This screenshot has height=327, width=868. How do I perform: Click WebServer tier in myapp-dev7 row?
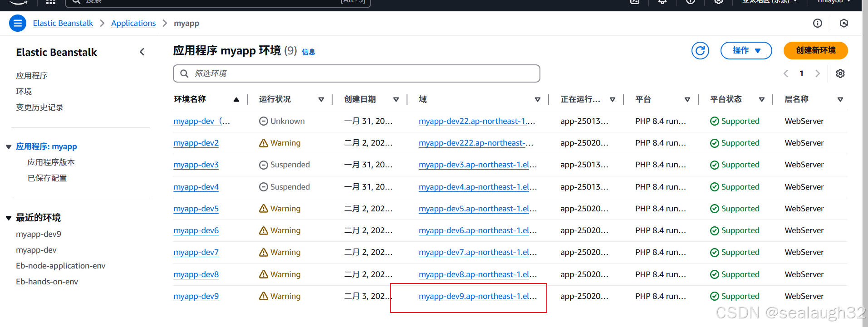804,252
